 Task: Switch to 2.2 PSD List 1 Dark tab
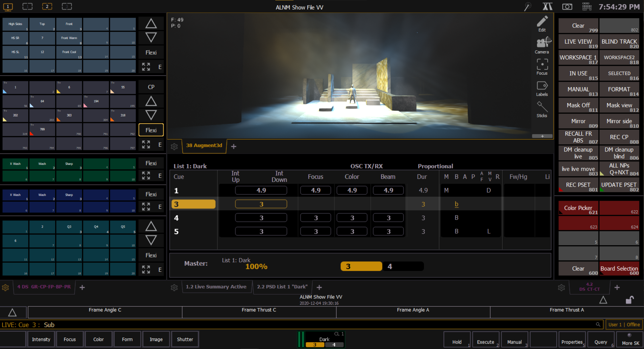[x=282, y=287]
